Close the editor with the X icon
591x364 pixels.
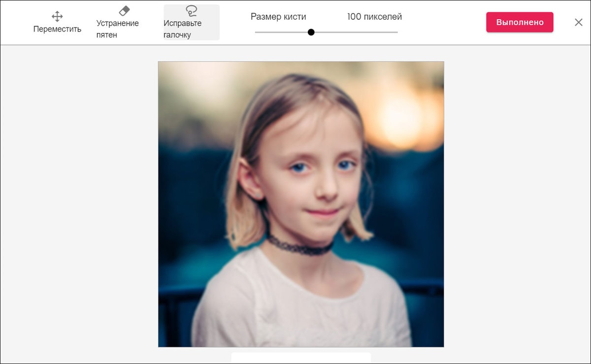(579, 22)
